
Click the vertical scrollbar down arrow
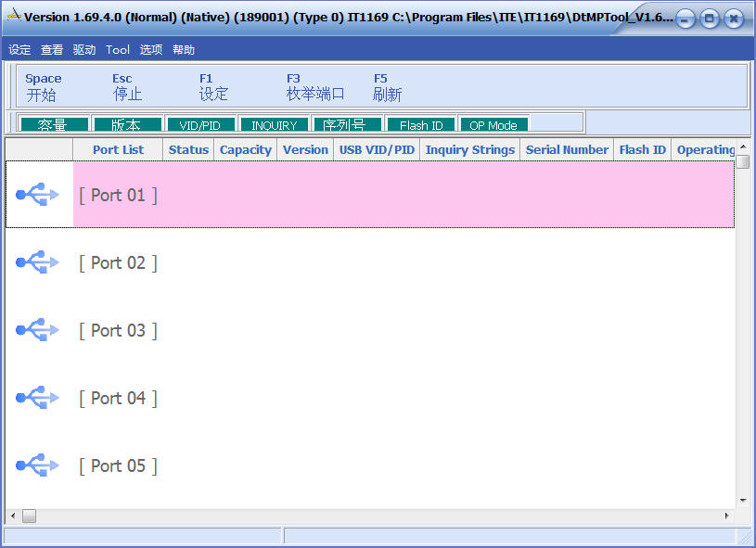[743, 501]
